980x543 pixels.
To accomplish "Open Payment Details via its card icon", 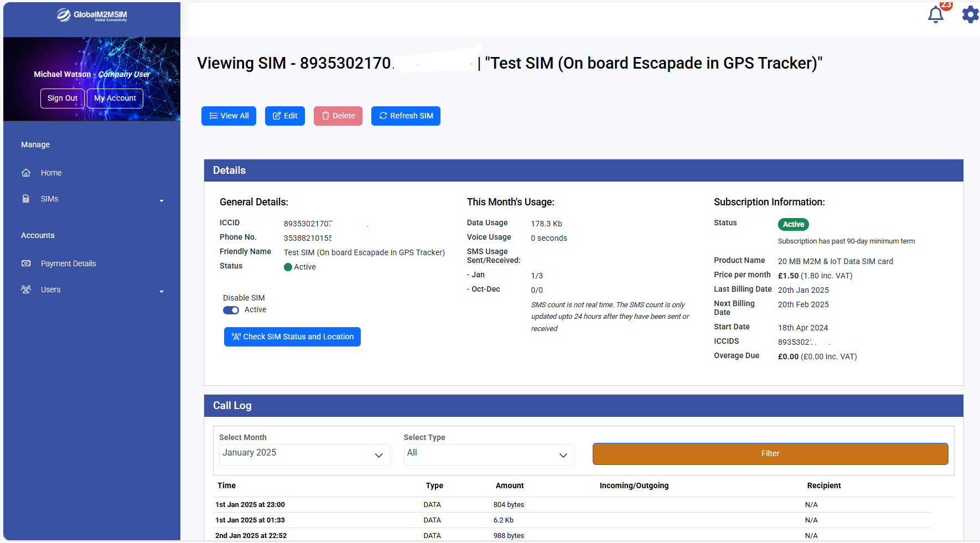I will [26, 263].
